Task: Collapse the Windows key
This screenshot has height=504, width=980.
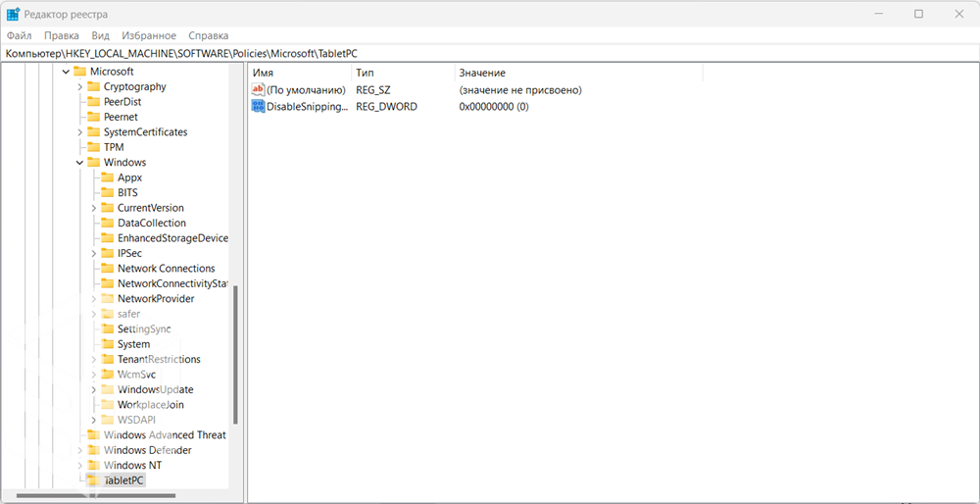Action: click(x=80, y=163)
